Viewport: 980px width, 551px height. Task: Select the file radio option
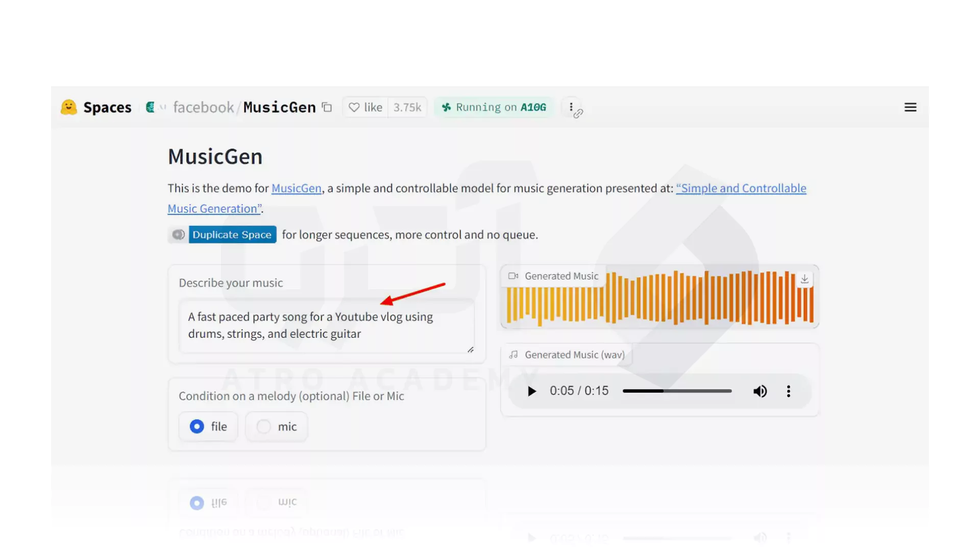[x=208, y=427]
